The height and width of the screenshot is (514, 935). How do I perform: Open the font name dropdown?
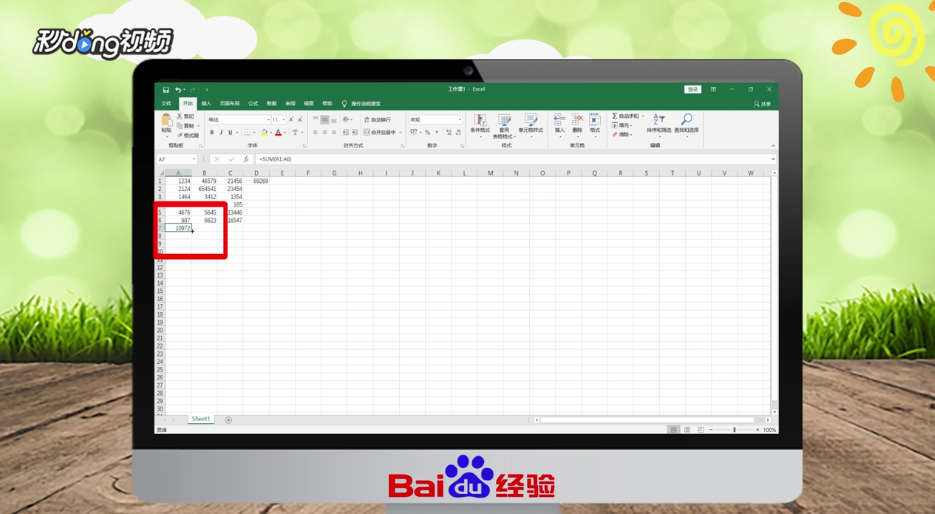(268, 120)
